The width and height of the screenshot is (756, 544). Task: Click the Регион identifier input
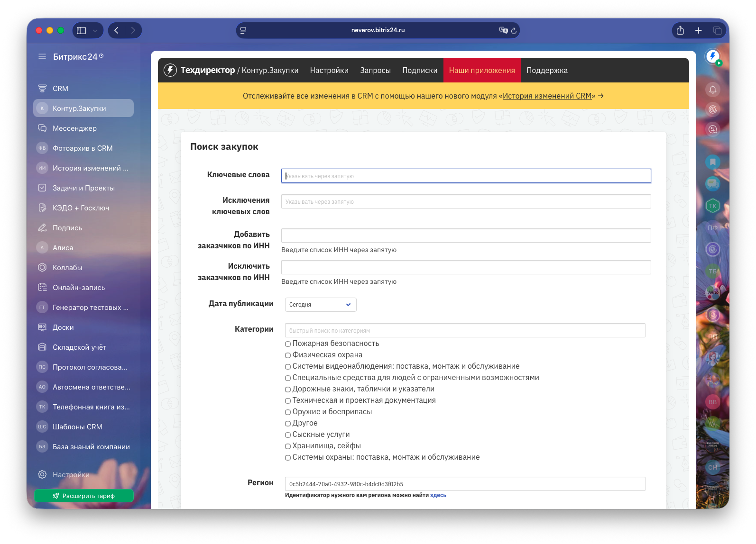click(x=465, y=484)
